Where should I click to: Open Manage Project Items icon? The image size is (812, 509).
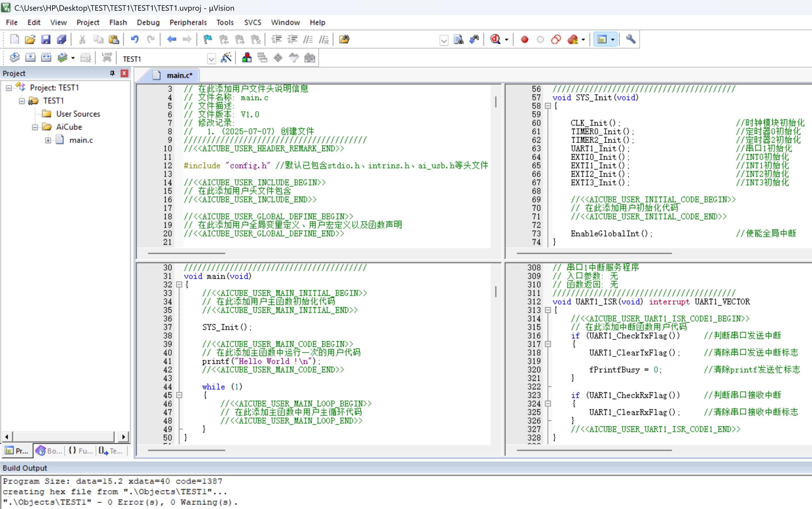(x=247, y=58)
